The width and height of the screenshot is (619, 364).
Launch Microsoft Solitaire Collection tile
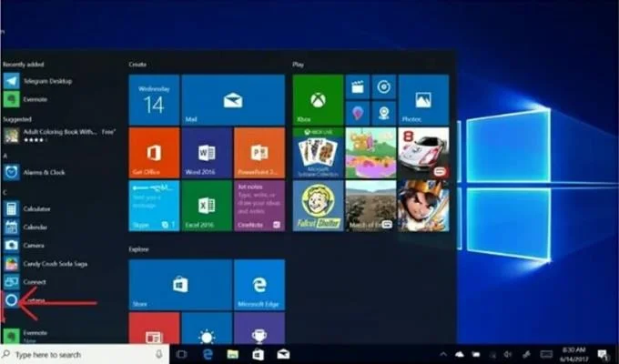(x=318, y=153)
